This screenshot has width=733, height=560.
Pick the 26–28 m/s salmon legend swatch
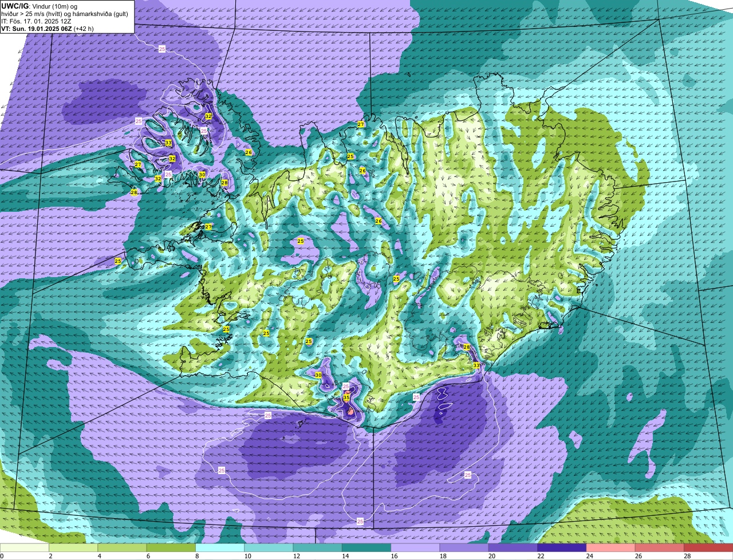point(660,547)
